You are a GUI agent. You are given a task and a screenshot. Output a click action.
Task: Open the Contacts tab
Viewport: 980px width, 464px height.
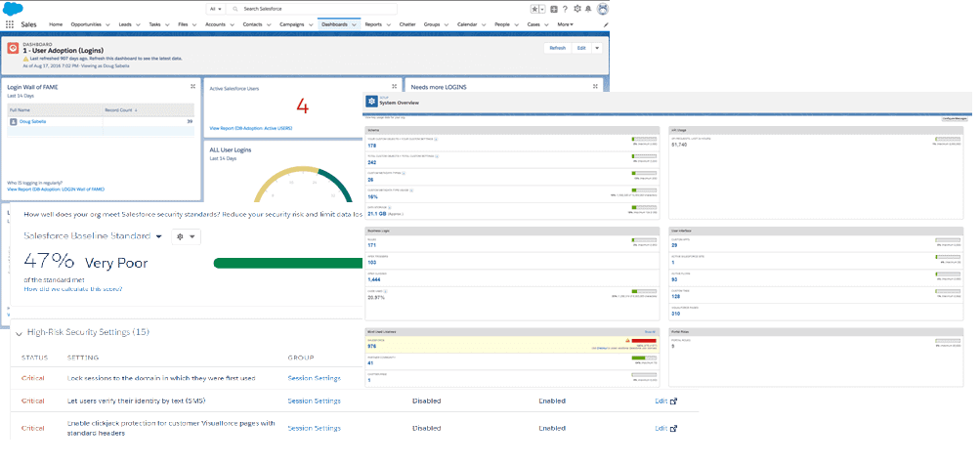(x=252, y=24)
